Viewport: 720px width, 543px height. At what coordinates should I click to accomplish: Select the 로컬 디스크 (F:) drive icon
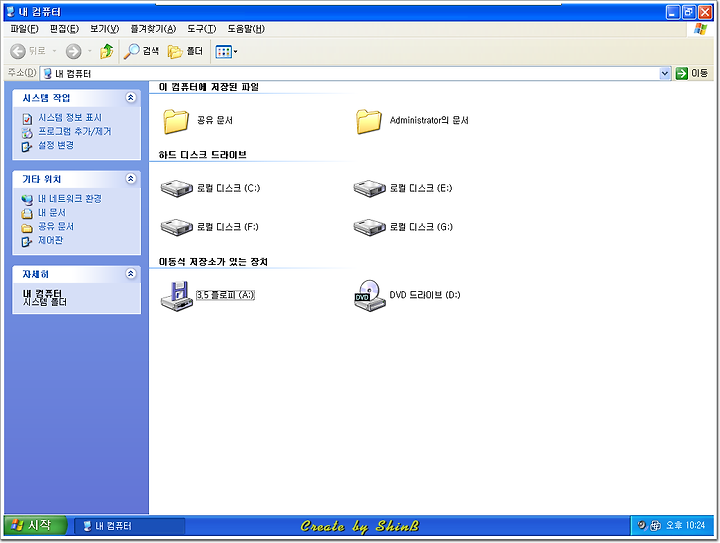tap(176, 227)
